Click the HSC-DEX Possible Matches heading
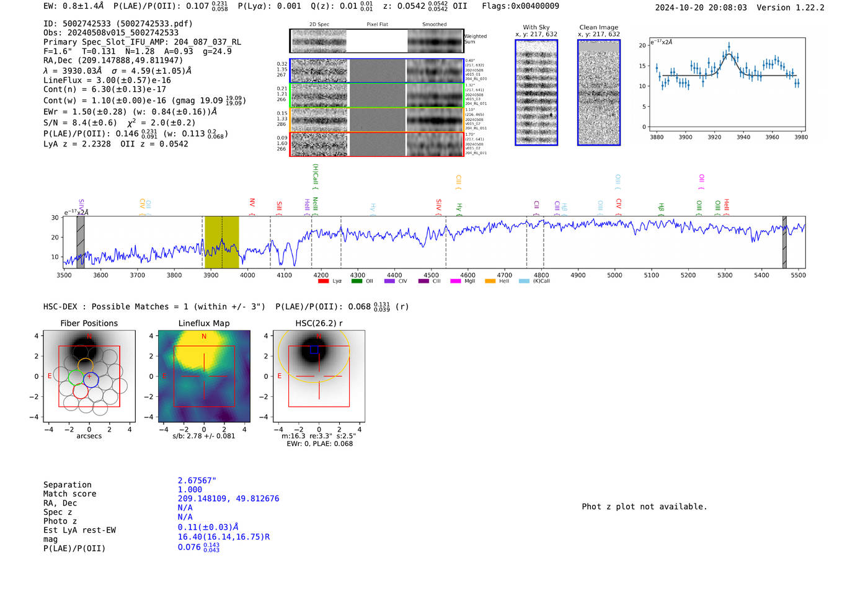Viewport: 868px width, 591px height. [x=154, y=306]
